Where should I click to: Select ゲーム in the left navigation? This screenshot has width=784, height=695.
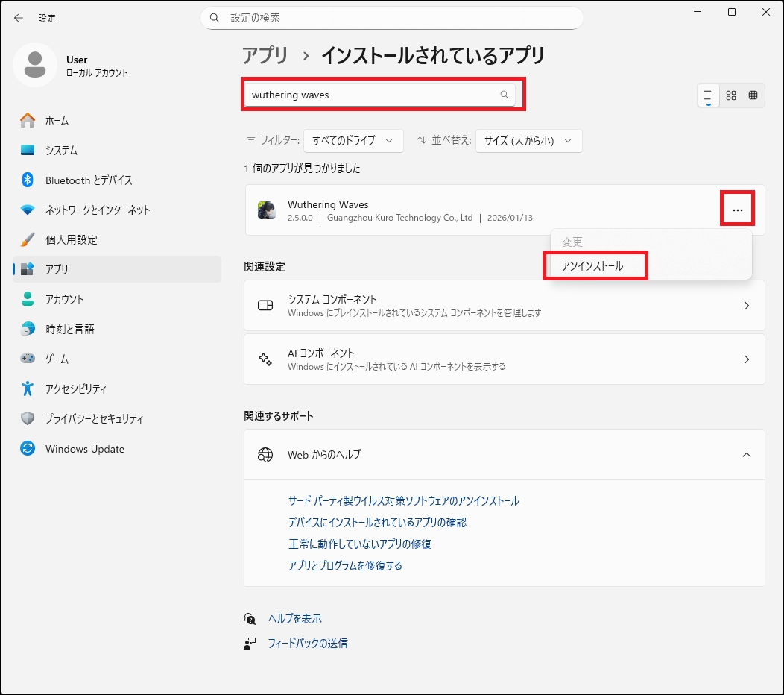[57, 359]
